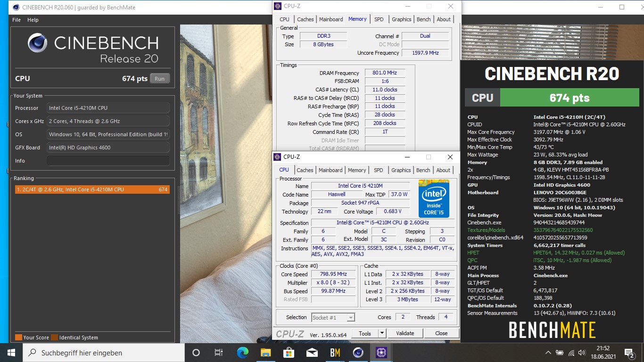This screenshot has width=644, height=362.
Task: Switch to Bench tab in lower CPU-Z
Action: click(423, 170)
